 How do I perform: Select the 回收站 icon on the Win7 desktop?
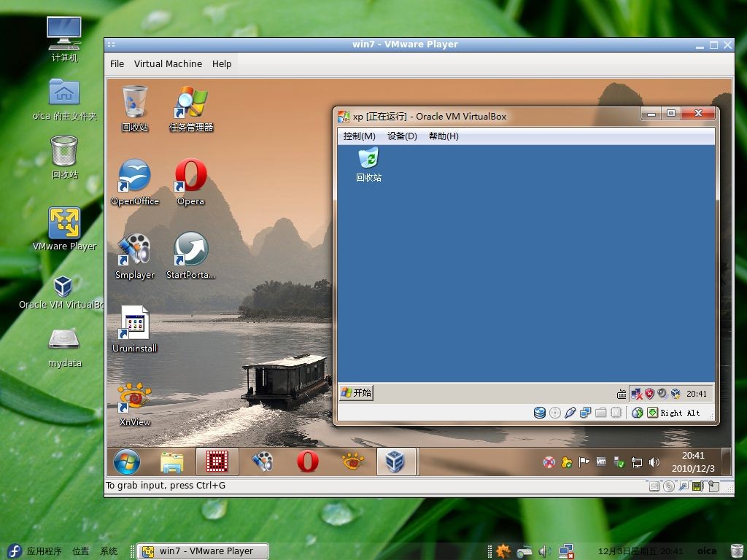click(135, 109)
